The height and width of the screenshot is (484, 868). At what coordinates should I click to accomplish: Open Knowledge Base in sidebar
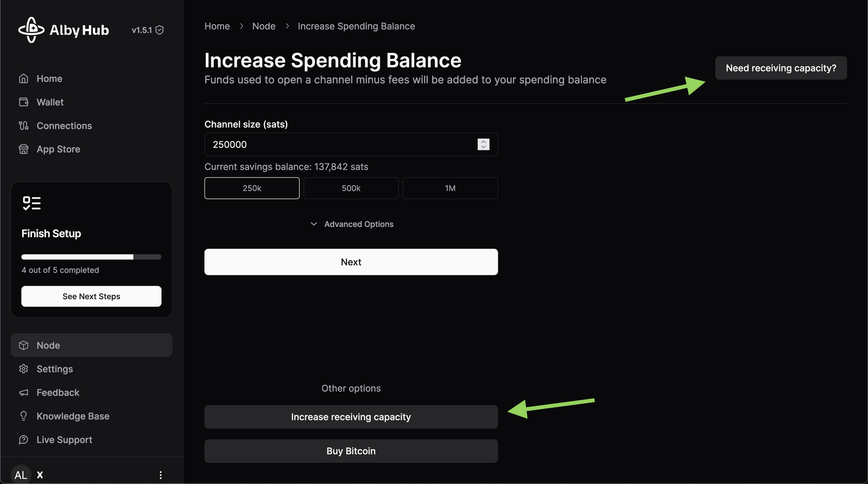coord(73,416)
